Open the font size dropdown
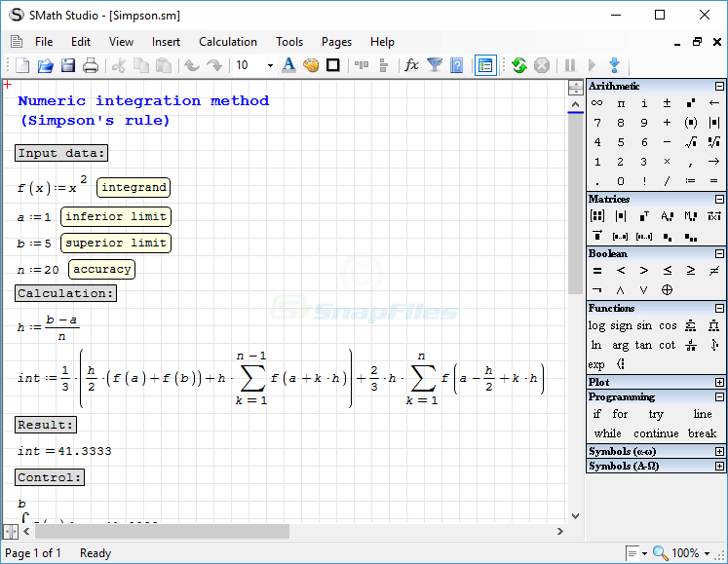 270,65
